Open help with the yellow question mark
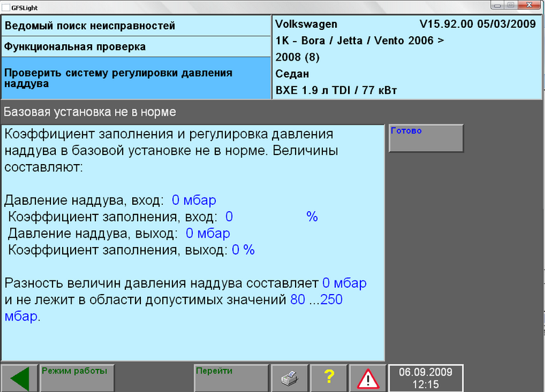The width and height of the screenshot is (545, 392). point(329,378)
